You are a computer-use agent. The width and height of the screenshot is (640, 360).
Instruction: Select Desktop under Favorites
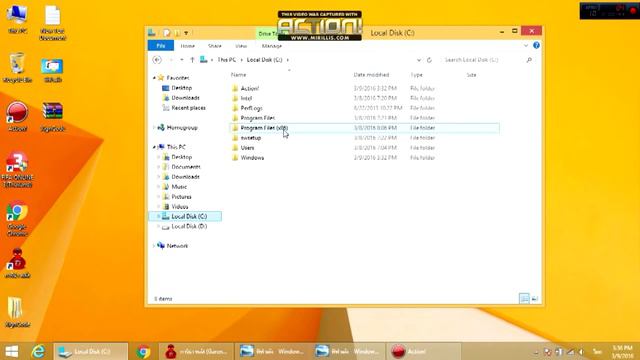(x=181, y=88)
